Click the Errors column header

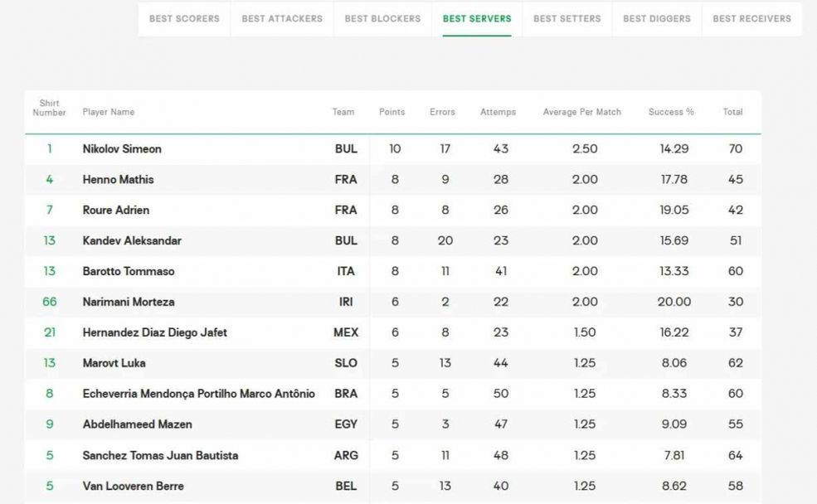coord(442,112)
